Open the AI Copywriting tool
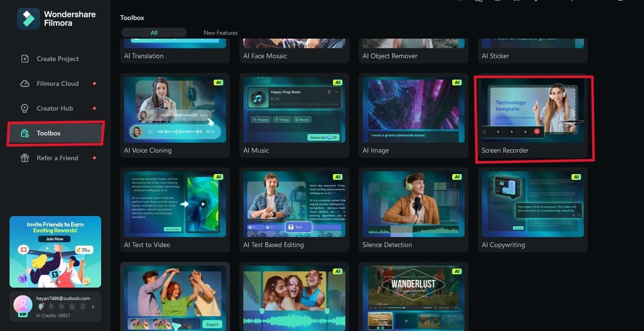Image resolution: width=644 pixels, height=331 pixels. coord(533,210)
